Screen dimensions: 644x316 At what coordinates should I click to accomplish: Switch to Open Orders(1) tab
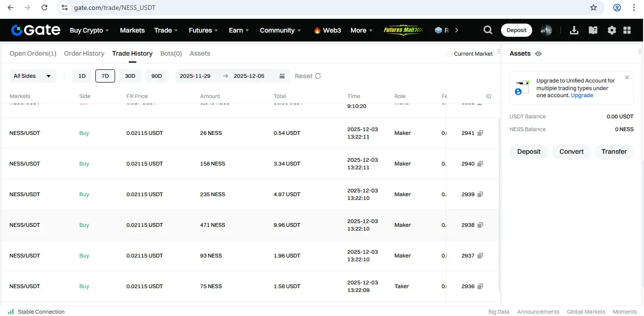[x=33, y=53]
